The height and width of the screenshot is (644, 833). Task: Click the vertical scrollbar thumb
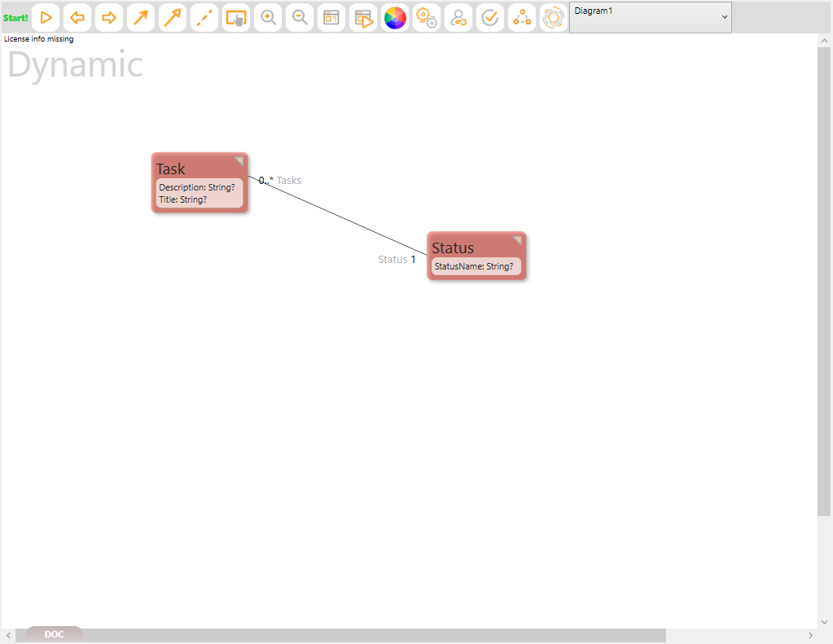pos(824,281)
